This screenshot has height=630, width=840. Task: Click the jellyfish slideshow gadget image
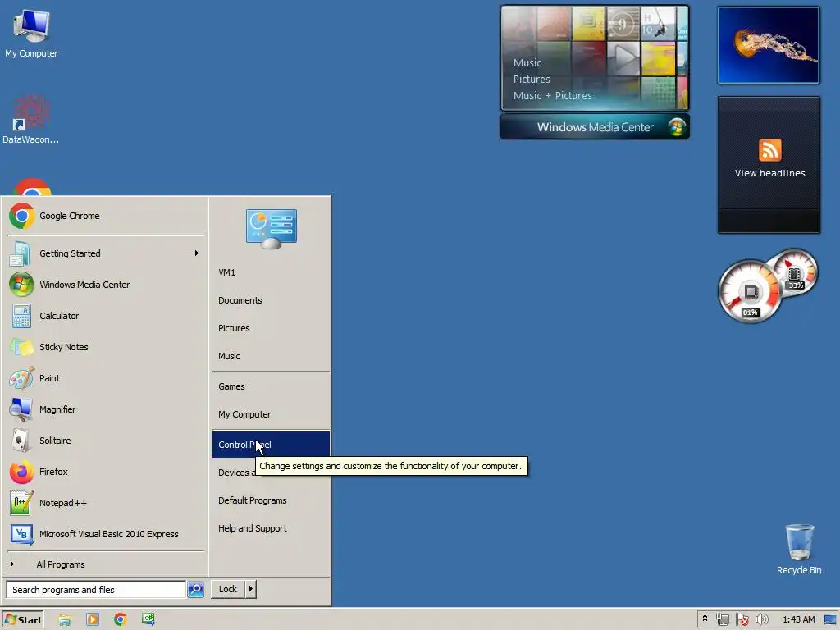[769, 46]
